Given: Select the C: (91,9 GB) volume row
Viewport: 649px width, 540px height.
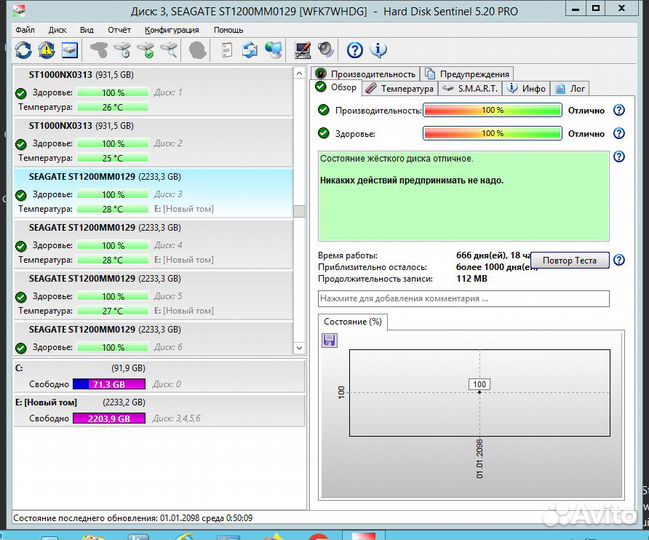Looking at the screenshot, I should pyautogui.click(x=159, y=376).
